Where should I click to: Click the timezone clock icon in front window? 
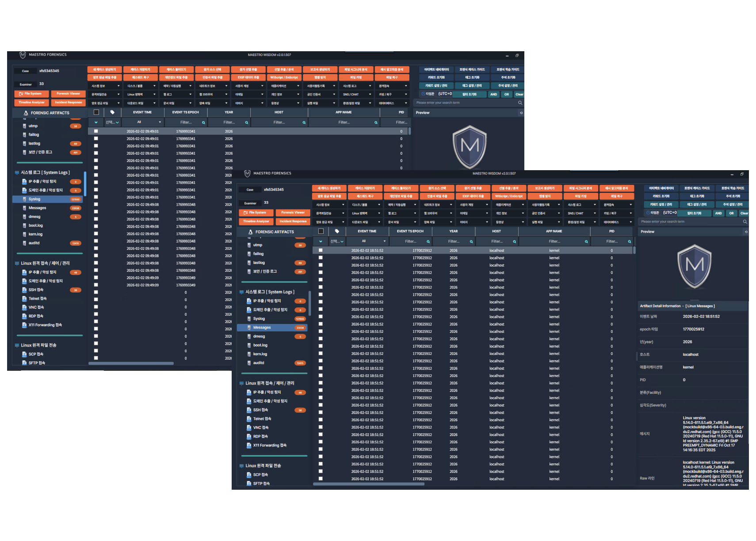[648, 213]
